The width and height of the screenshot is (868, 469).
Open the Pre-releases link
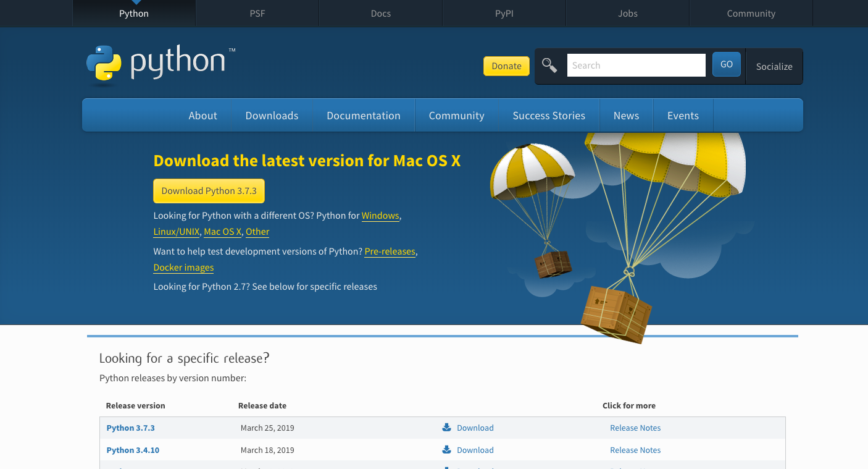click(x=390, y=251)
